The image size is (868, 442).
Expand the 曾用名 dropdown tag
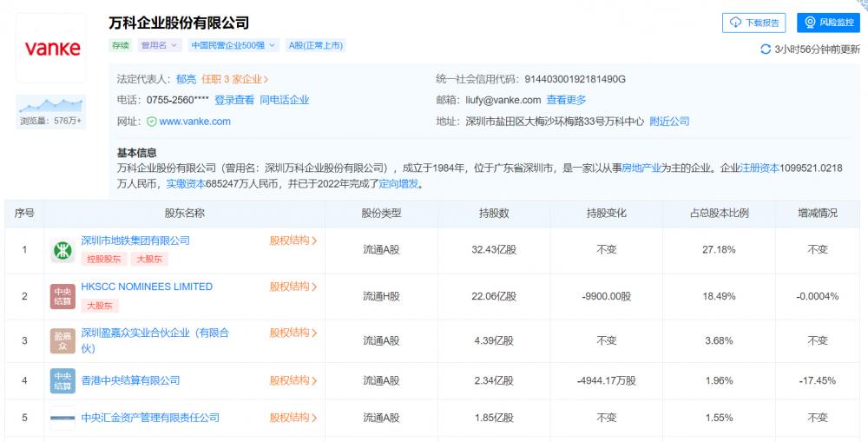159,45
